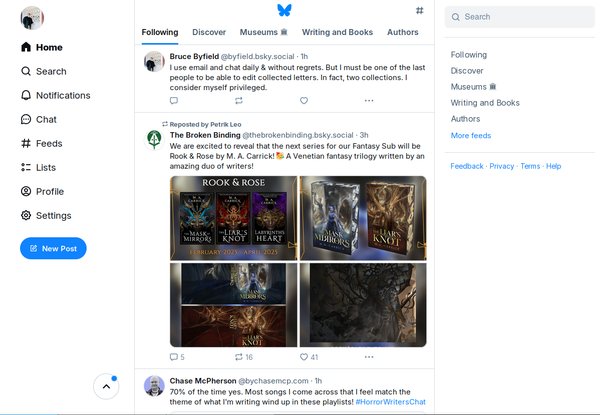
Task: Open Museums feed in the right panel
Action: coord(473,87)
